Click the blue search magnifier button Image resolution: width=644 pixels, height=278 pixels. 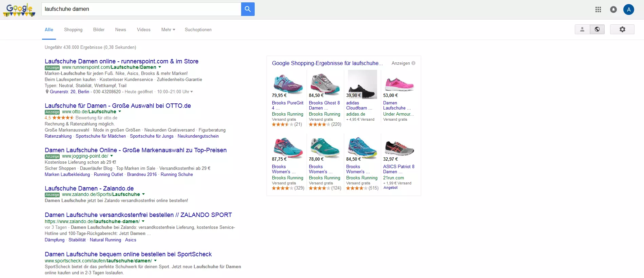(248, 9)
